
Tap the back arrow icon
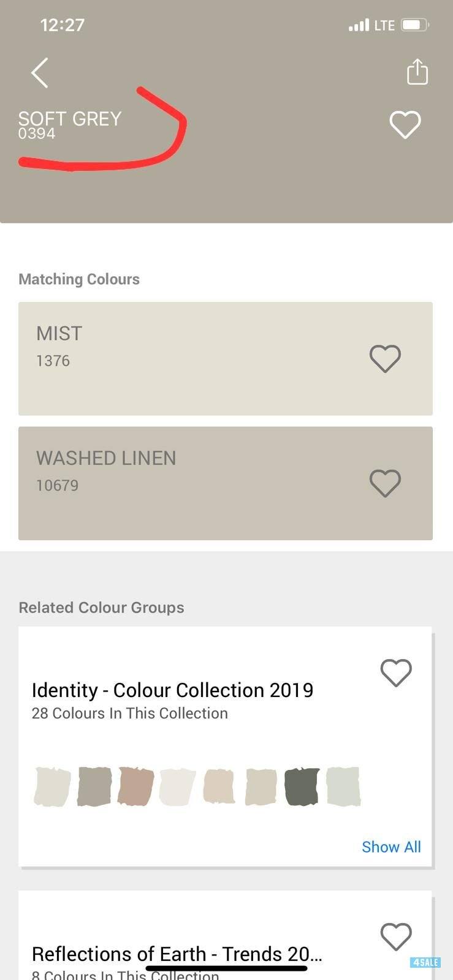[x=40, y=73]
